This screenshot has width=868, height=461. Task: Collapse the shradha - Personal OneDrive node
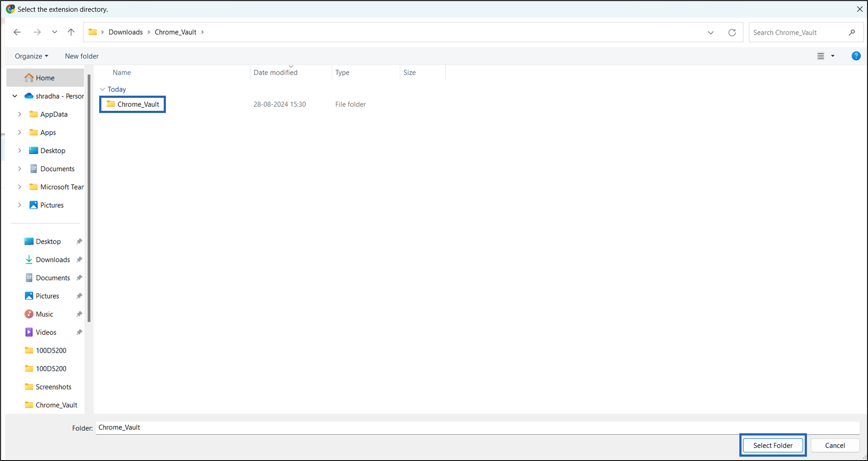[15, 96]
